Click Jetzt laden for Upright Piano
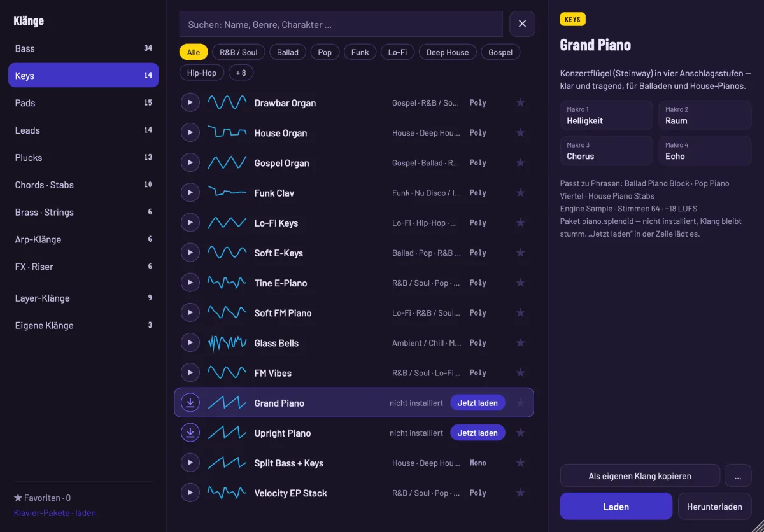The height and width of the screenshot is (532, 764). [x=478, y=433]
